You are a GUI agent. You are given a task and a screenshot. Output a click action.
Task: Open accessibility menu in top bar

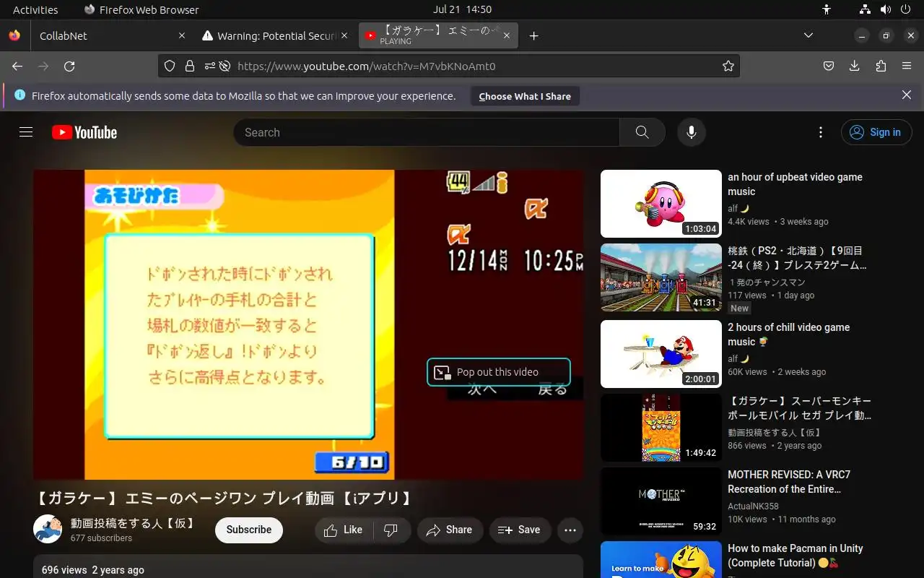[827, 9]
